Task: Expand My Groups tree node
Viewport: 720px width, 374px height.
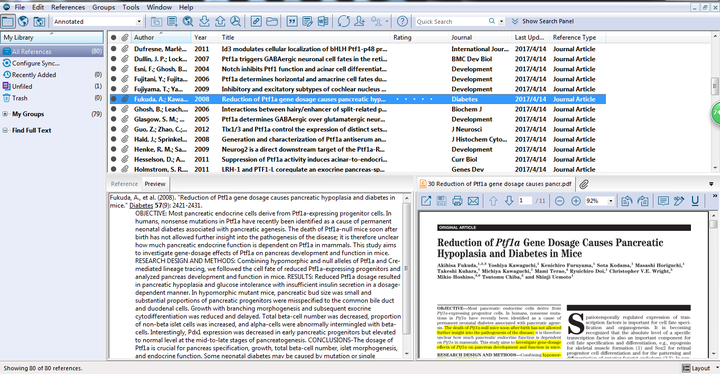Action: click(x=5, y=114)
